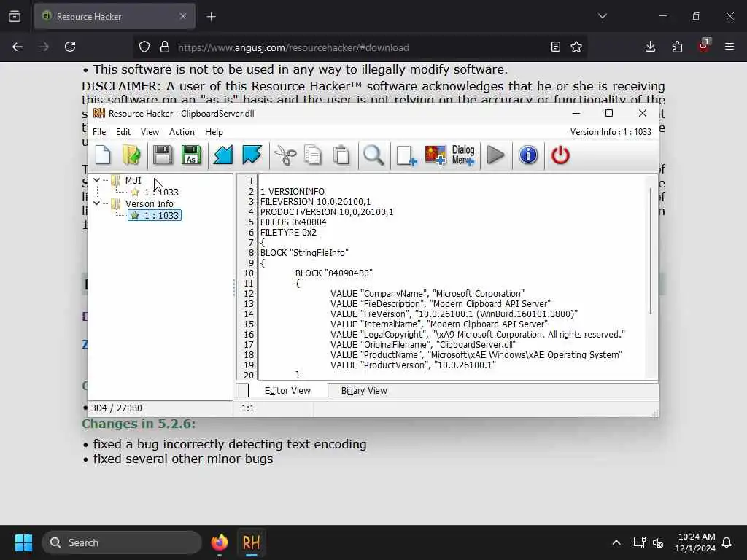
Task: Open the taskbar clock and date
Action: click(695, 542)
